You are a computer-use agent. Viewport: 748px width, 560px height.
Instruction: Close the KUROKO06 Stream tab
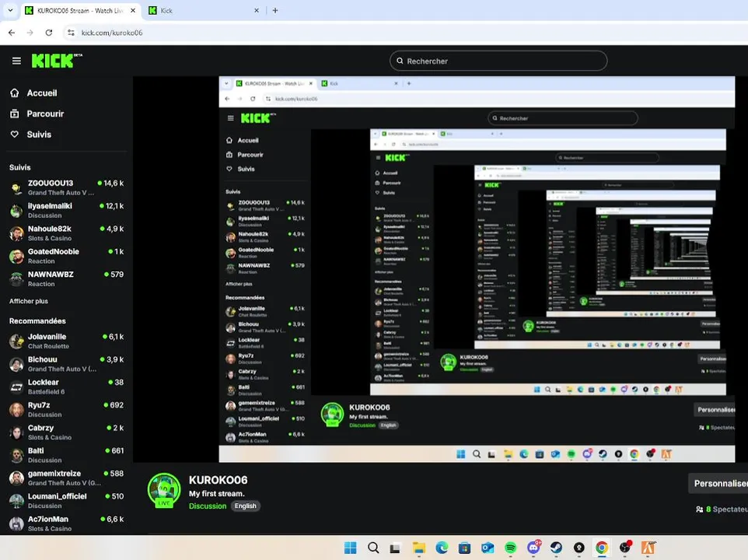(x=133, y=10)
